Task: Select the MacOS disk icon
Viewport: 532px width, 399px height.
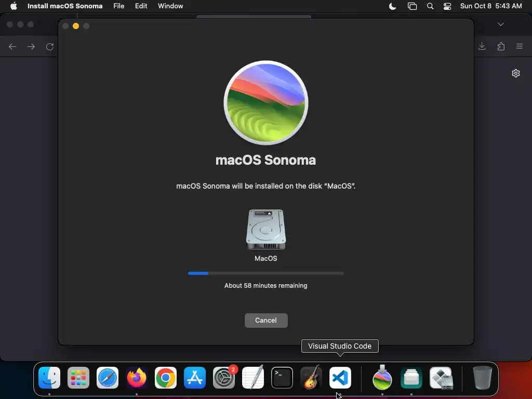Action: tap(266, 230)
